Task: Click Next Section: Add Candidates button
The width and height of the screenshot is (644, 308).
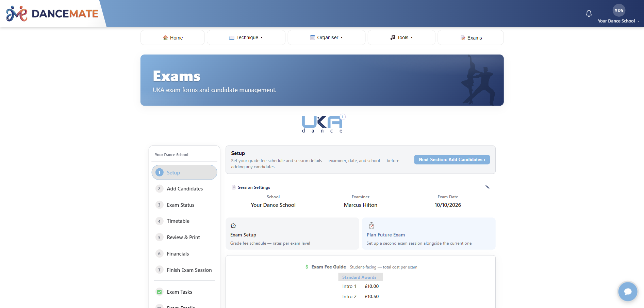Action: point(452,159)
